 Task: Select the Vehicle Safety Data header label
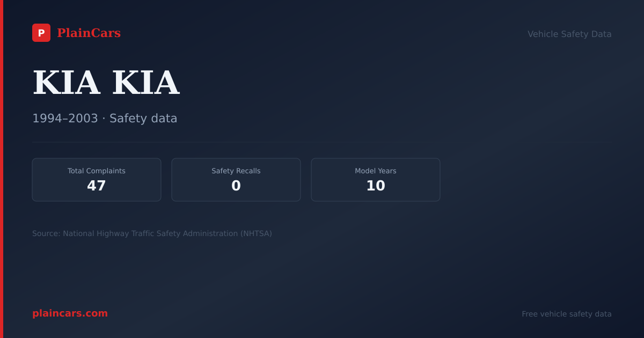[x=569, y=34]
